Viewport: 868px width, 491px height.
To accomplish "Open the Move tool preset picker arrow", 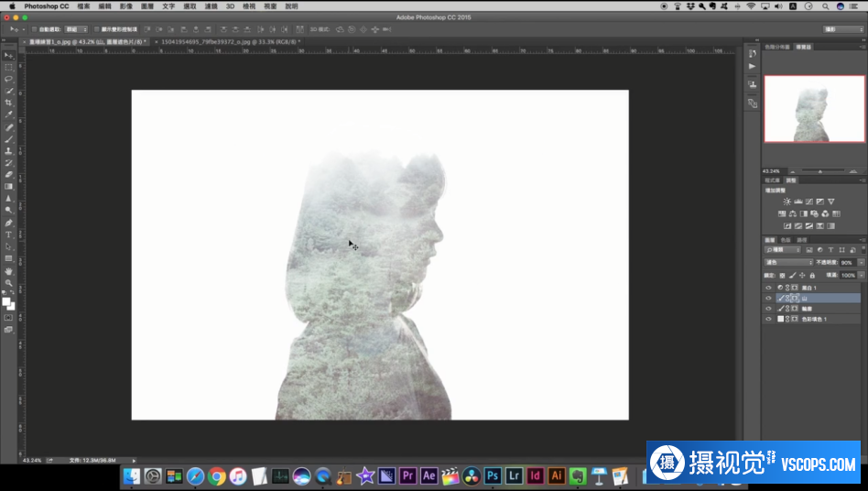I will pos(23,29).
